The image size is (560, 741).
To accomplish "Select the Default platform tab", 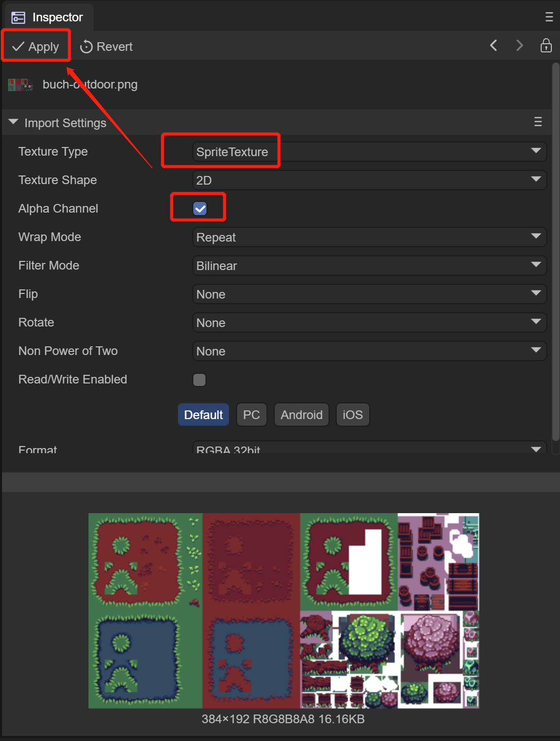I will pos(203,415).
